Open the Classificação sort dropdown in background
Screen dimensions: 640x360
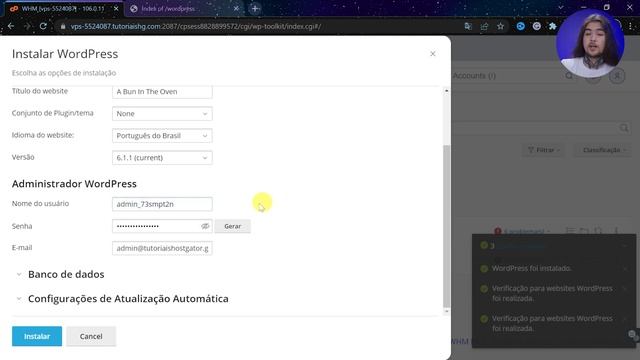coord(603,150)
